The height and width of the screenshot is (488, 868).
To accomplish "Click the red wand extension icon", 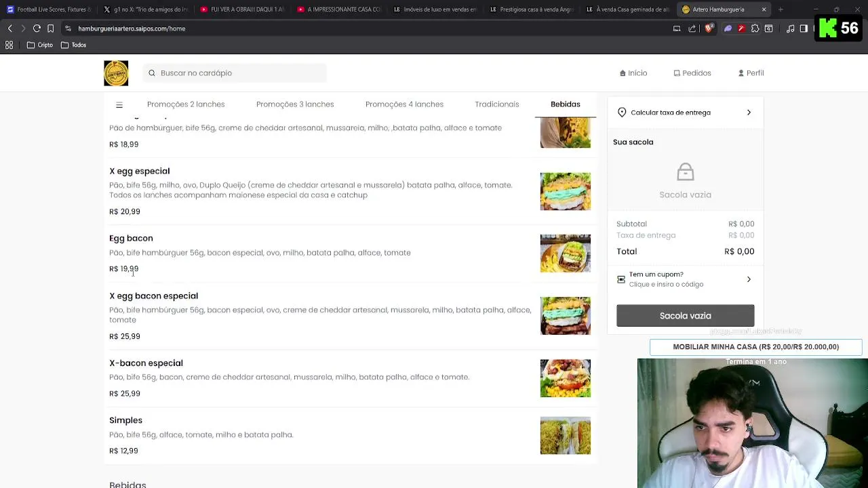I will point(741,28).
